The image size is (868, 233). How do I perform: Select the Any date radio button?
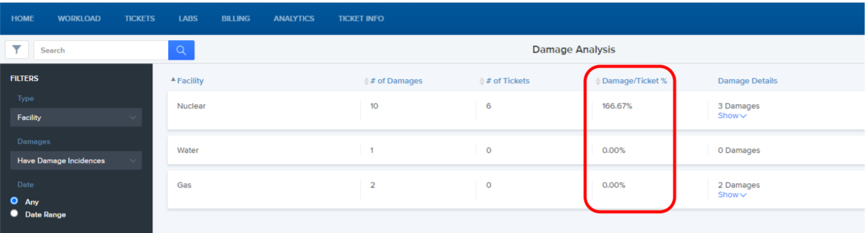15,201
